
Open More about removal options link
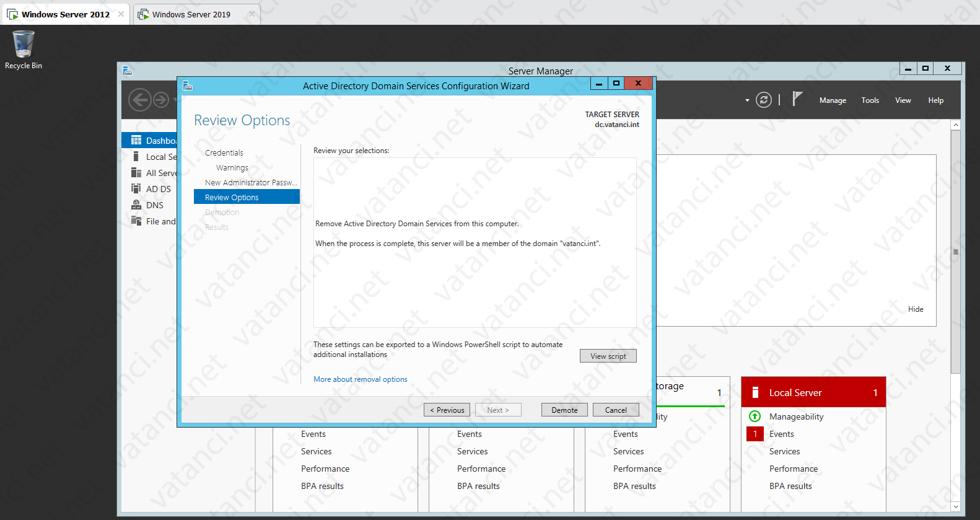click(361, 379)
